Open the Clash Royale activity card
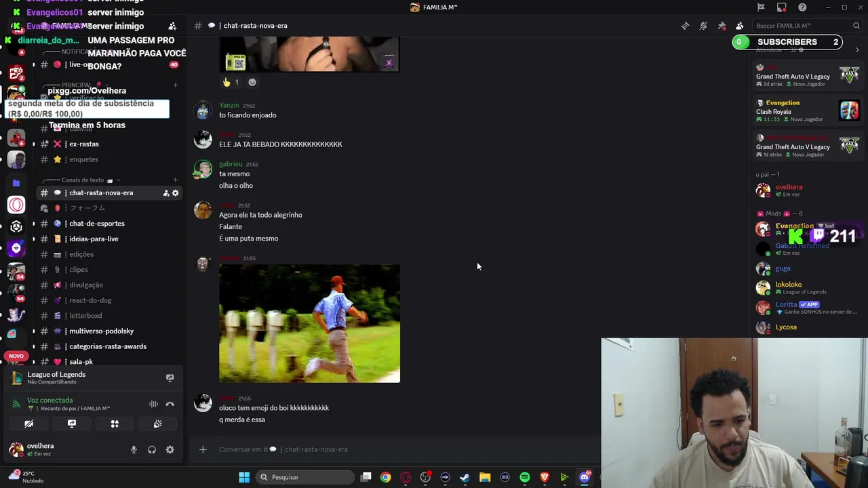This screenshot has height=488, width=868. [808, 110]
